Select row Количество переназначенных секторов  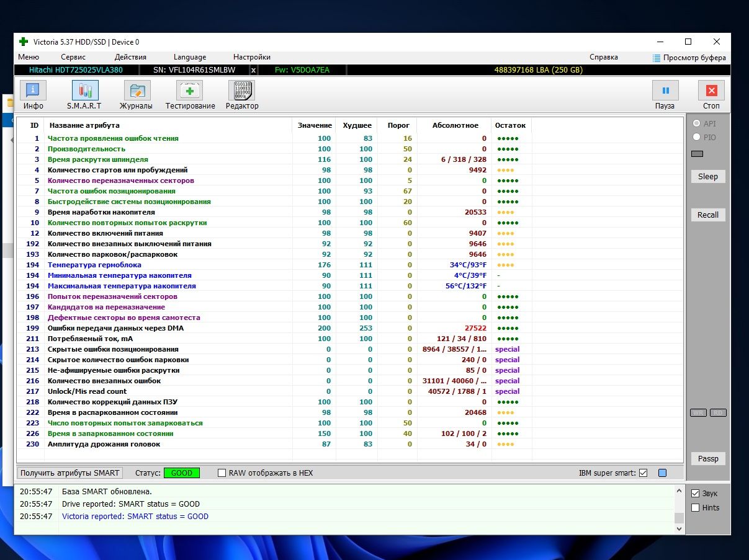(x=274, y=180)
